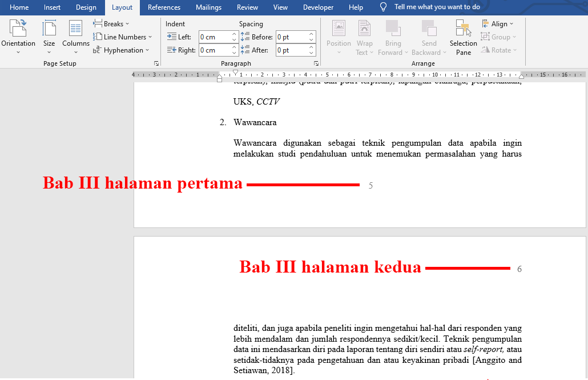Switch to the References tab
Viewport: 588px width, 380px height.
pyautogui.click(x=164, y=7)
